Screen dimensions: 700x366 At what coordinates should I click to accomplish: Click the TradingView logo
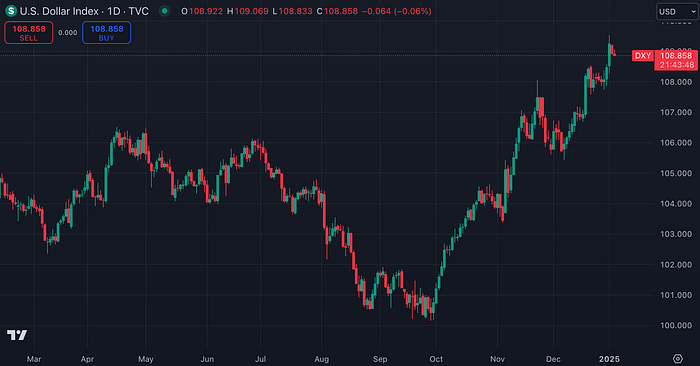17,335
